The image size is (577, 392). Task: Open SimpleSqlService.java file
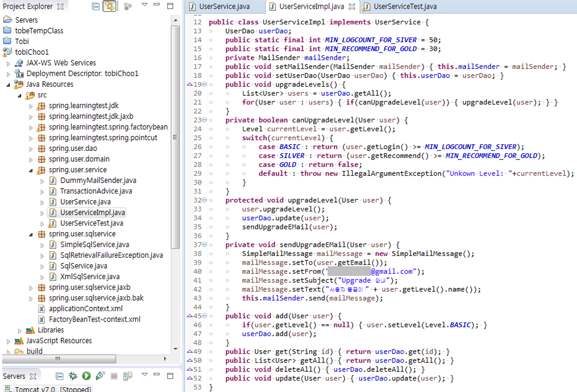tap(94, 245)
